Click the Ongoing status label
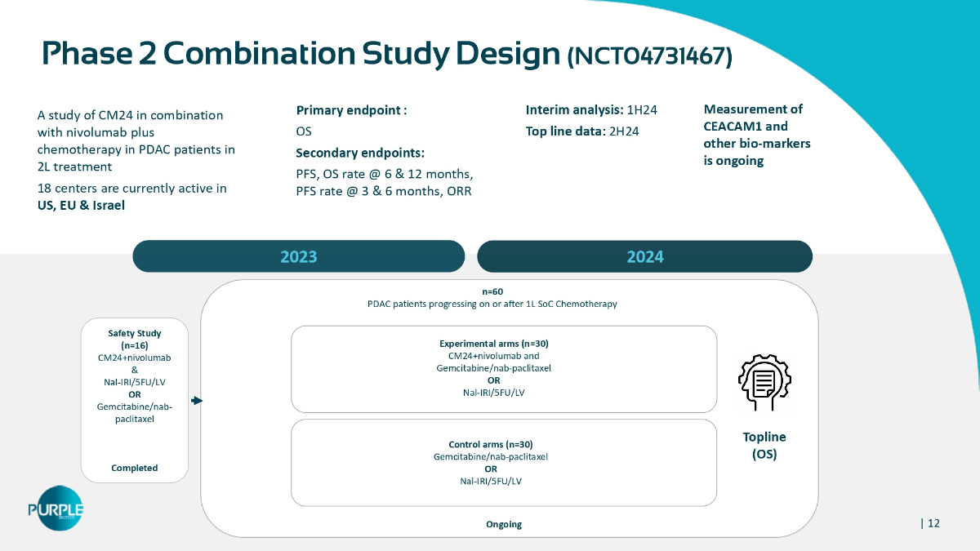The width and height of the screenshot is (980, 551). tap(503, 524)
